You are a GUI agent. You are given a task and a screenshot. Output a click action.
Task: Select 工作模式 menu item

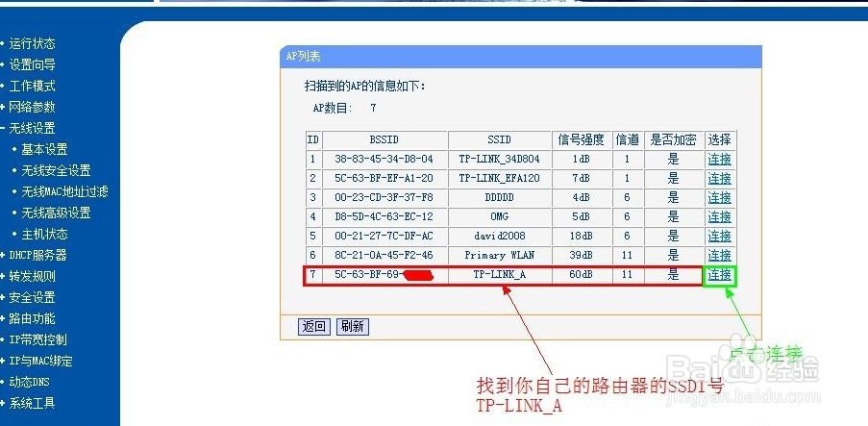tap(32, 86)
